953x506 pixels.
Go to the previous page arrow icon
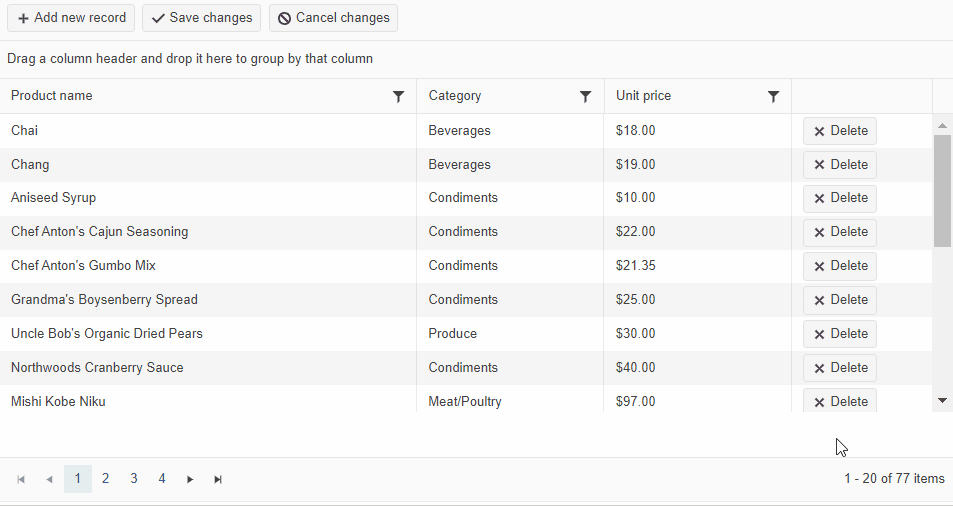click(49, 480)
